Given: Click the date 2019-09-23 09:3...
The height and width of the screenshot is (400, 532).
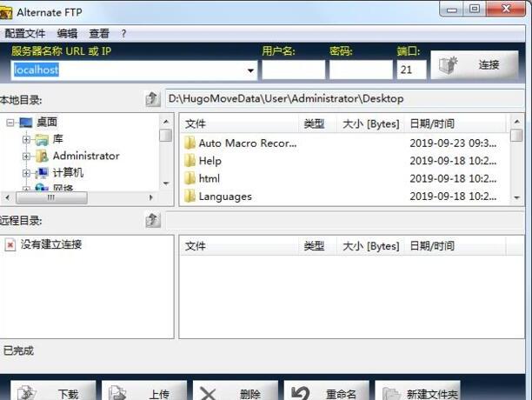Looking at the screenshot, I should click(x=453, y=143).
